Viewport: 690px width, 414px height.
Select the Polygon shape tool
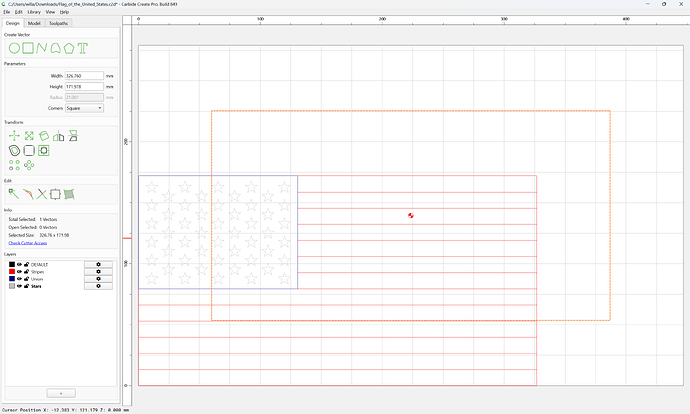pyautogui.click(x=69, y=48)
